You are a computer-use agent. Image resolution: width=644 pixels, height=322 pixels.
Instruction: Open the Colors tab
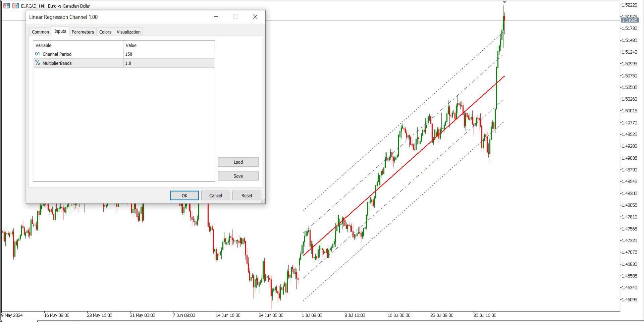point(105,32)
